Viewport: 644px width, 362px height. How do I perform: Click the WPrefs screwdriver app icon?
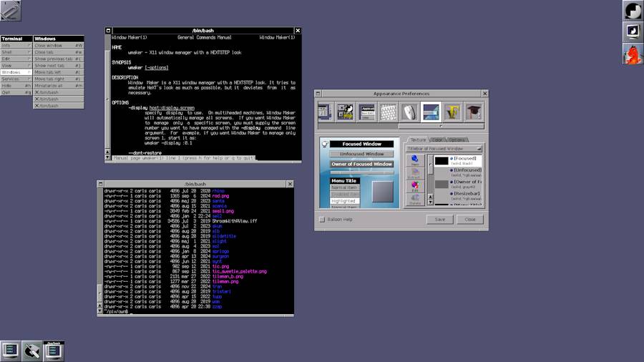31,351
